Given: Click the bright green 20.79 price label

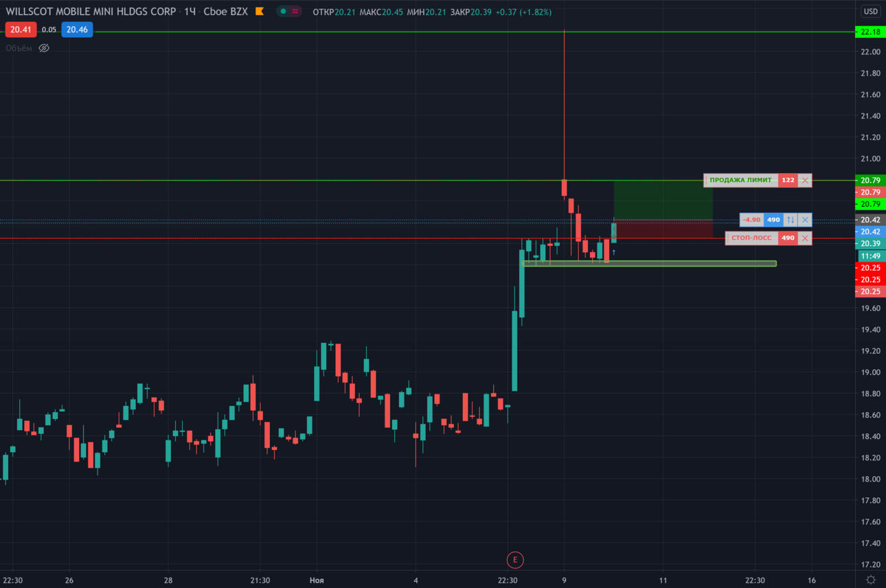Looking at the screenshot, I should [870, 204].
